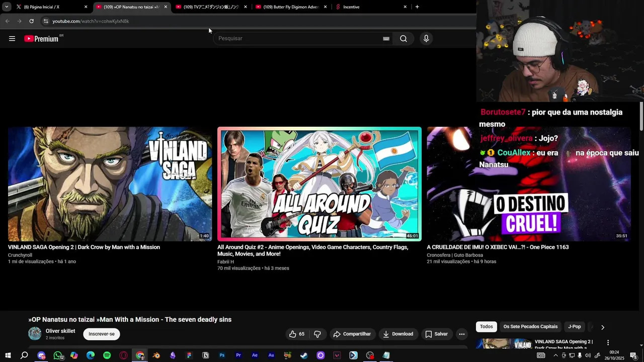Visit the Fabrii H channel link
Viewport: 644px width, 362px height.
tap(225, 262)
